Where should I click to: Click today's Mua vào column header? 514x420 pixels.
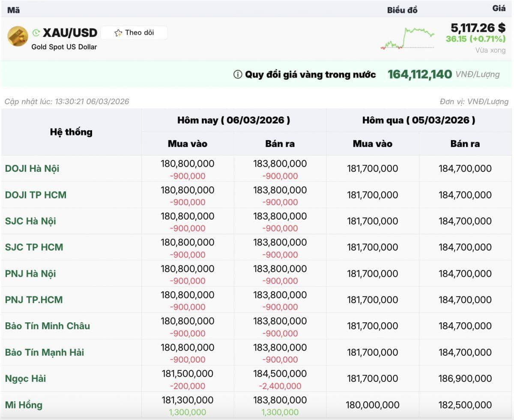188,144
